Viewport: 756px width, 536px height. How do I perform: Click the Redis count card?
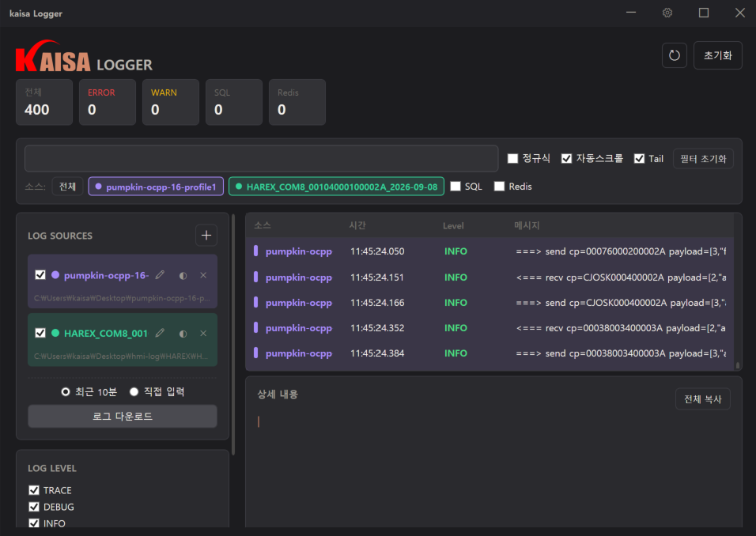click(x=297, y=102)
